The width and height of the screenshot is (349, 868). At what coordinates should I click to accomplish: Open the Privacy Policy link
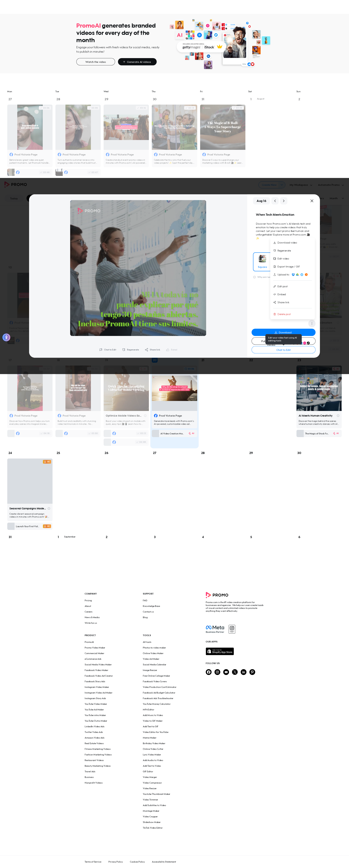(x=115, y=862)
